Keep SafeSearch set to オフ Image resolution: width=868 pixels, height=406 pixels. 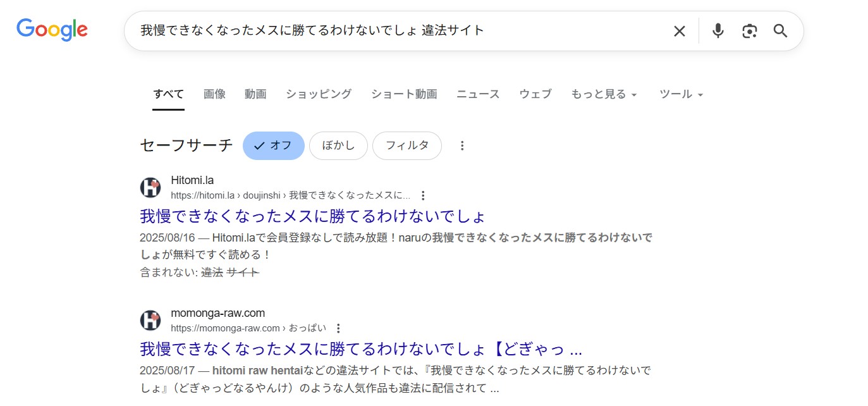pos(273,145)
